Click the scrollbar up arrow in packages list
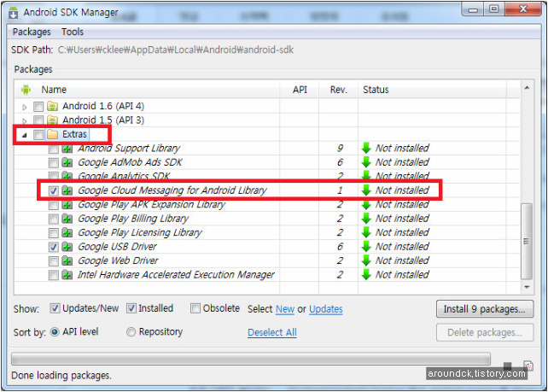This screenshot has width=548, height=392. click(x=527, y=88)
